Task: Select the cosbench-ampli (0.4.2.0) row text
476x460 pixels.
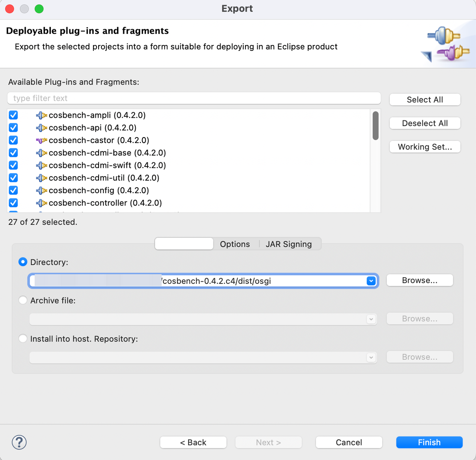Action: click(97, 115)
